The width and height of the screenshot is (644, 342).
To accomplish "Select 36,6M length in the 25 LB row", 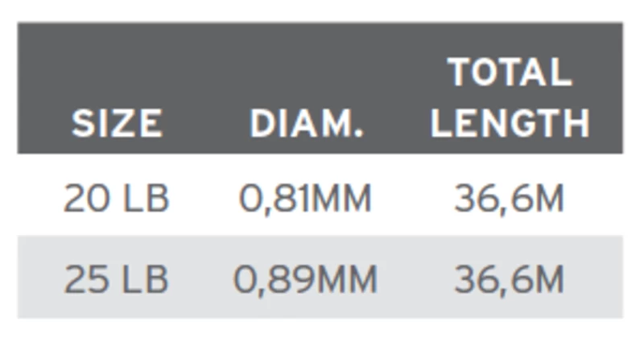I will (x=509, y=278).
